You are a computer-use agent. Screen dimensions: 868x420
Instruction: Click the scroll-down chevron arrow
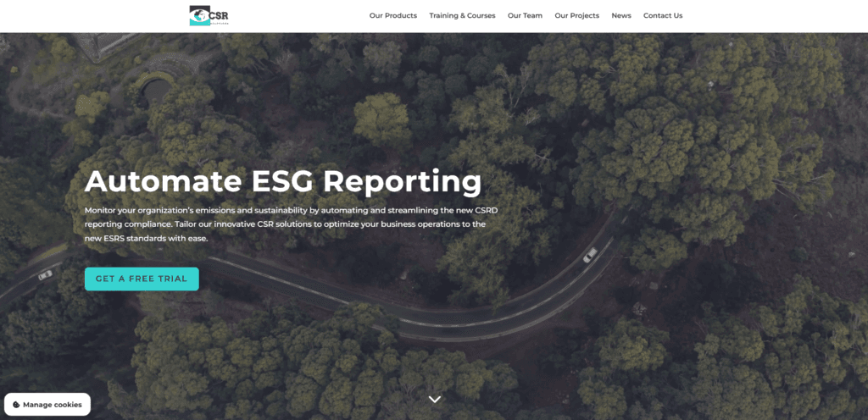pos(435,399)
